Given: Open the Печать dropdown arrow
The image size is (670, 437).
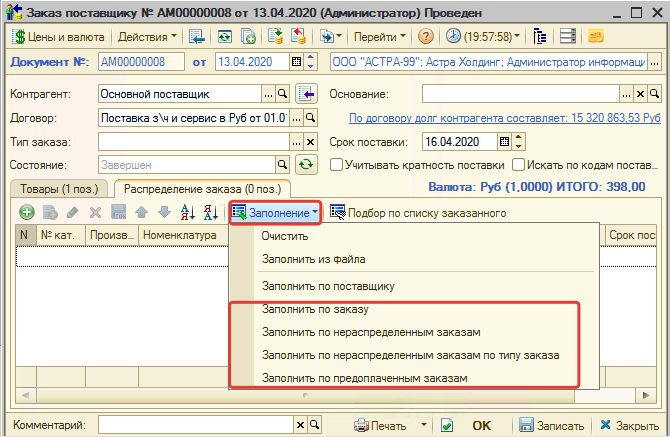Looking at the screenshot, I should click(423, 425).
